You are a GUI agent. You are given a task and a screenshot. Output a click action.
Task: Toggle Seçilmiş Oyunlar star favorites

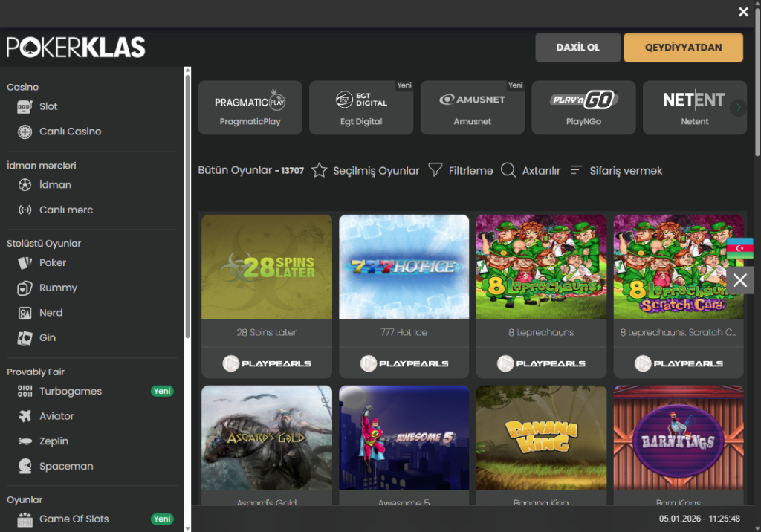pyautogui.click(x=320, y=171)
